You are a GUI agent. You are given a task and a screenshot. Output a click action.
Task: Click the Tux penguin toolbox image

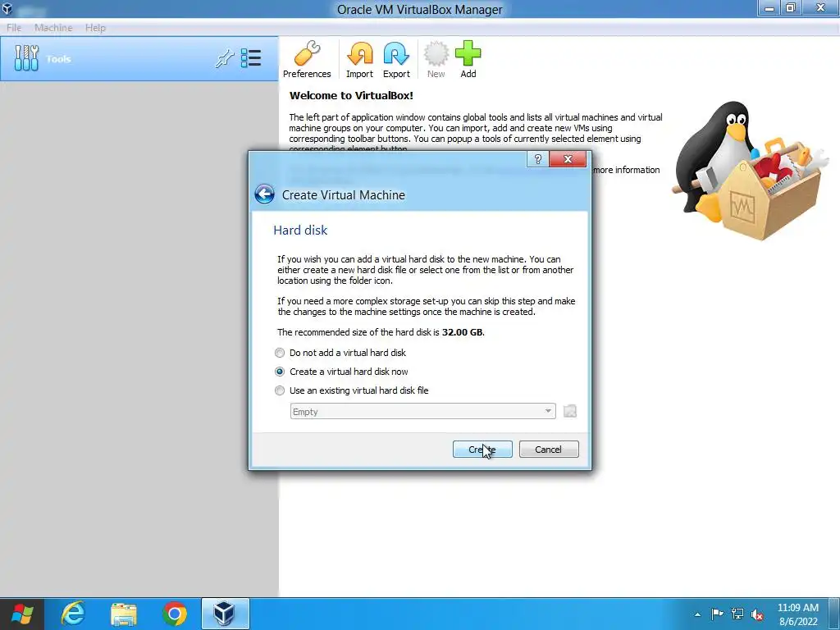(750, 169)
